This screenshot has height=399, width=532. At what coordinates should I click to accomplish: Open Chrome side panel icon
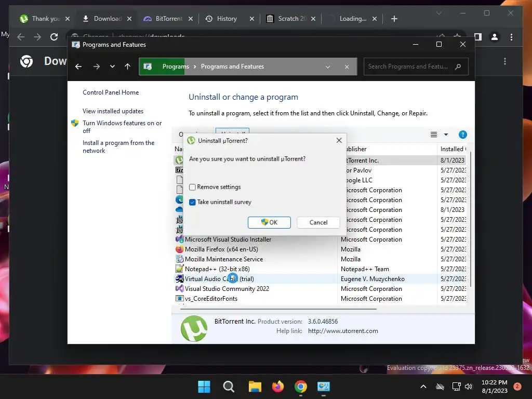pos(478,37)
